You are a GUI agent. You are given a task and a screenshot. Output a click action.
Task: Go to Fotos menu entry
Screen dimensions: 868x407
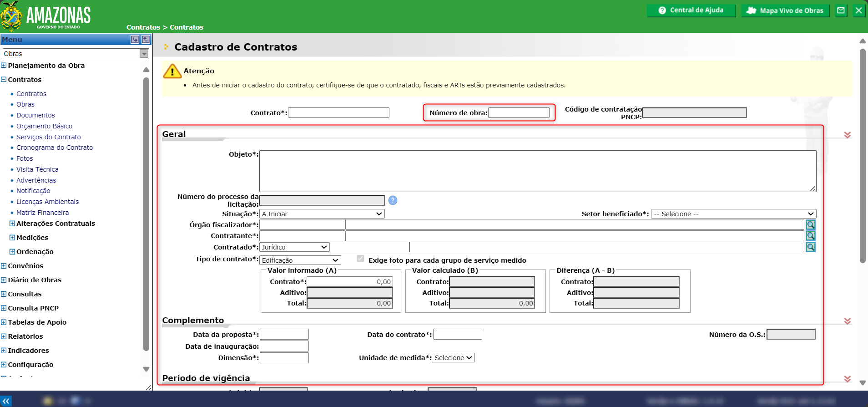[x=25, y=158]
